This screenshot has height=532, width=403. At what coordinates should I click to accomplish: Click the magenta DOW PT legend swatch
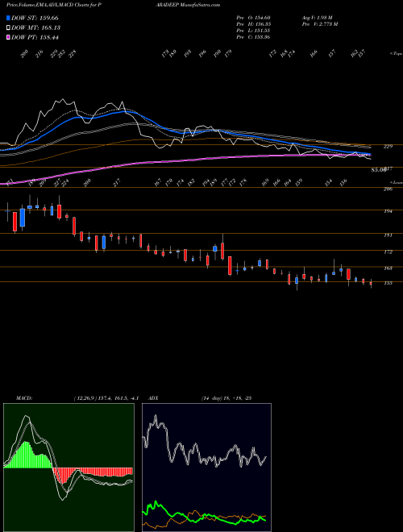point(8,37)
